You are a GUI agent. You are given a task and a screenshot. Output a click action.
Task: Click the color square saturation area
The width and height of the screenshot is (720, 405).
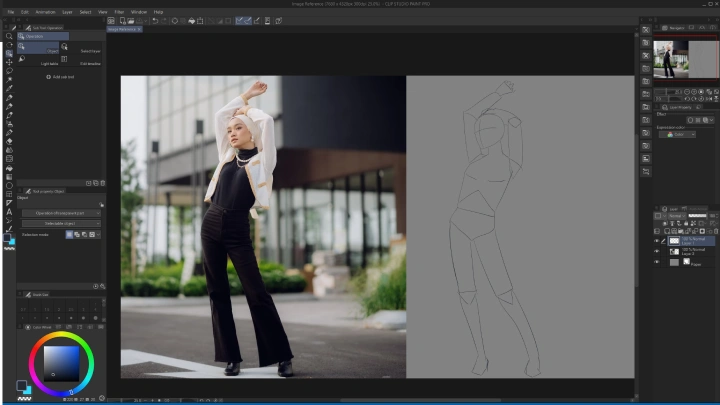tap(61, 364)
